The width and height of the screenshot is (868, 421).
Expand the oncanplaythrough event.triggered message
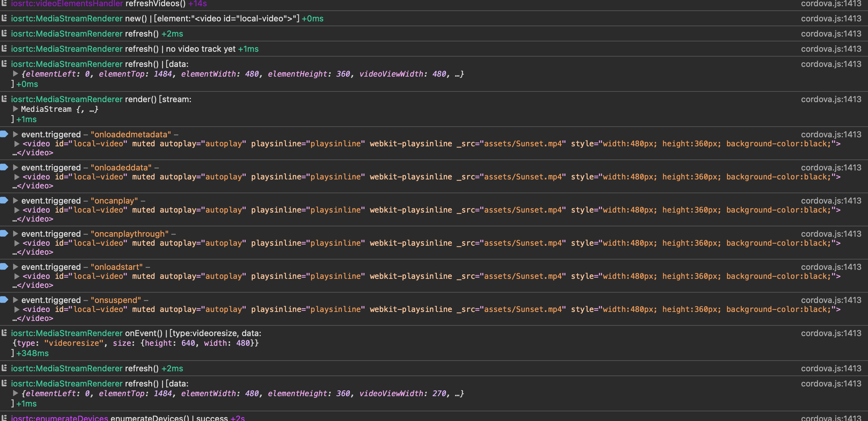15,233
